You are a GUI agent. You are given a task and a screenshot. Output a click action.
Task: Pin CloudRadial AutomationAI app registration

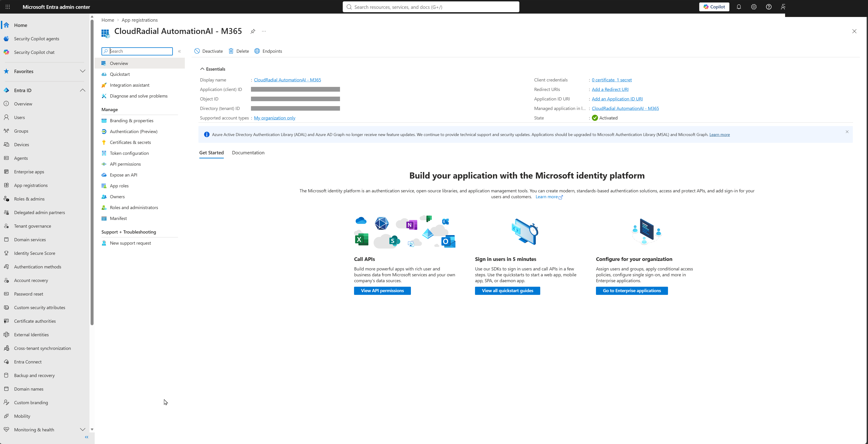253,31
